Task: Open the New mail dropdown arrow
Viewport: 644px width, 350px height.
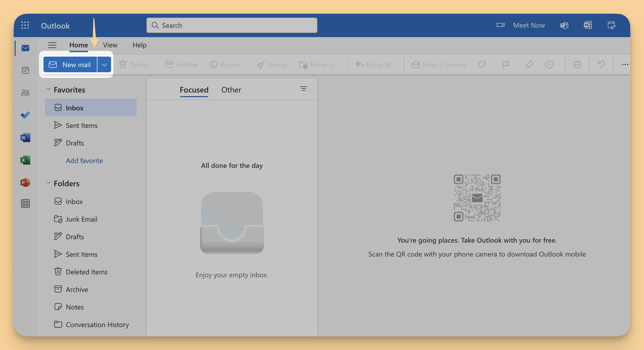Action: (x=104, y=64)
